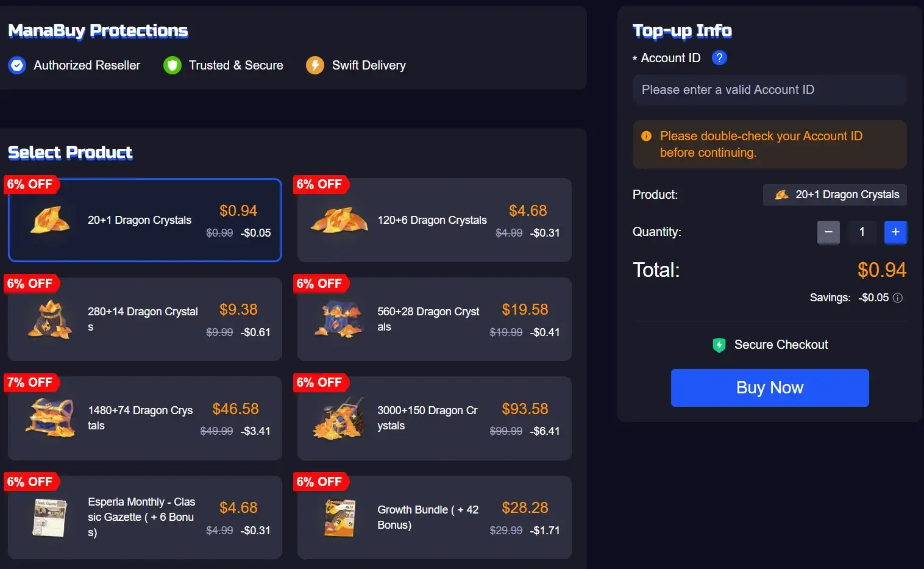Click the Account ID help question-mark icon

[x=719, y=58]
